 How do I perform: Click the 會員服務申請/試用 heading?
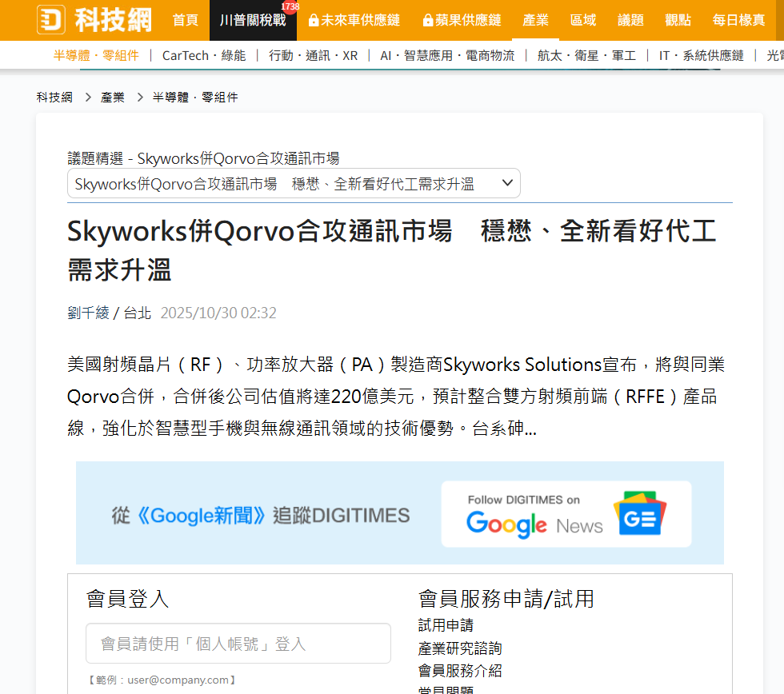point(506,599)
